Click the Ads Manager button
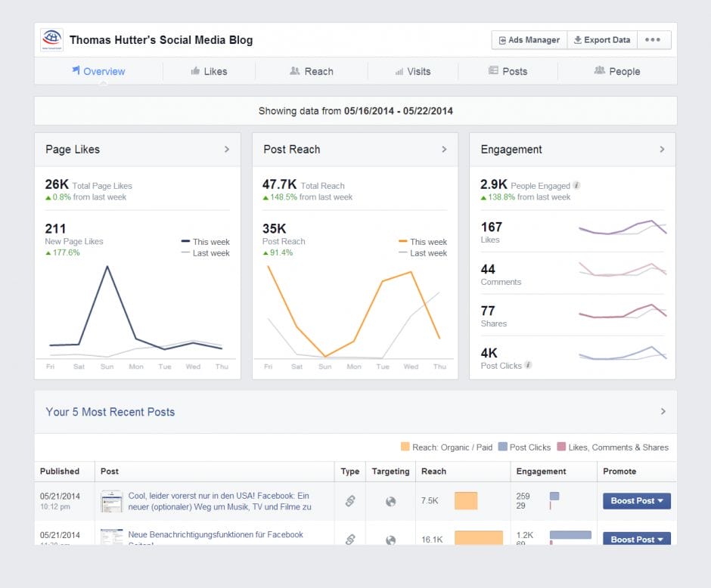711x588 pixels. coord(528,39)
